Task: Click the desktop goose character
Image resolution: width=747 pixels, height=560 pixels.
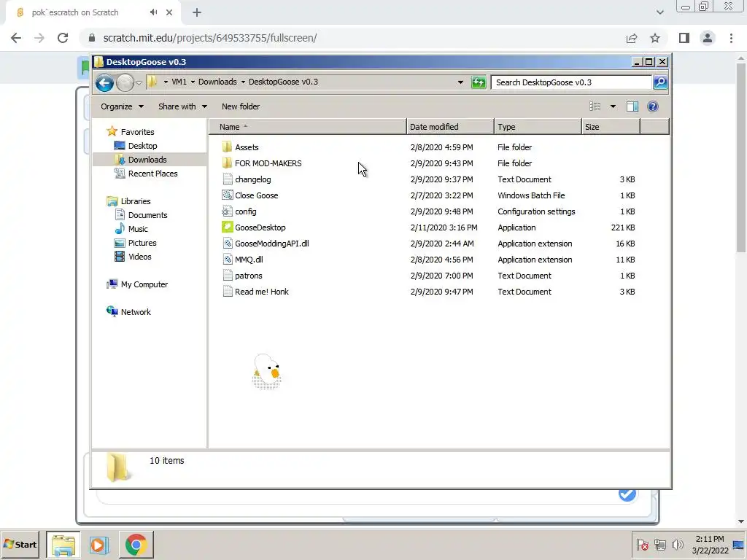Action: pyautogui.click(x=267, y=371)
